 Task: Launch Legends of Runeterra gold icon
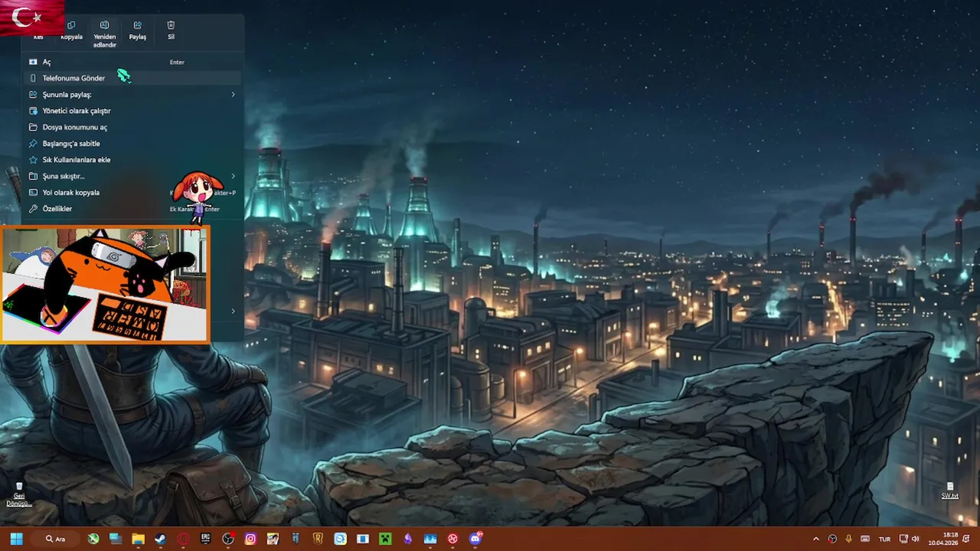click(318, 539)
